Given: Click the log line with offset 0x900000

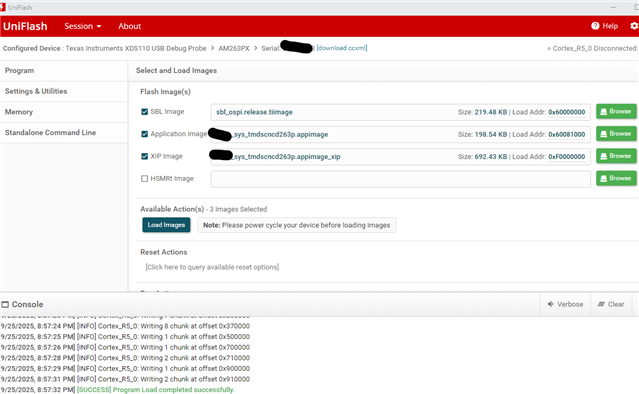Looking at the screenshot, I should [125, 368].
